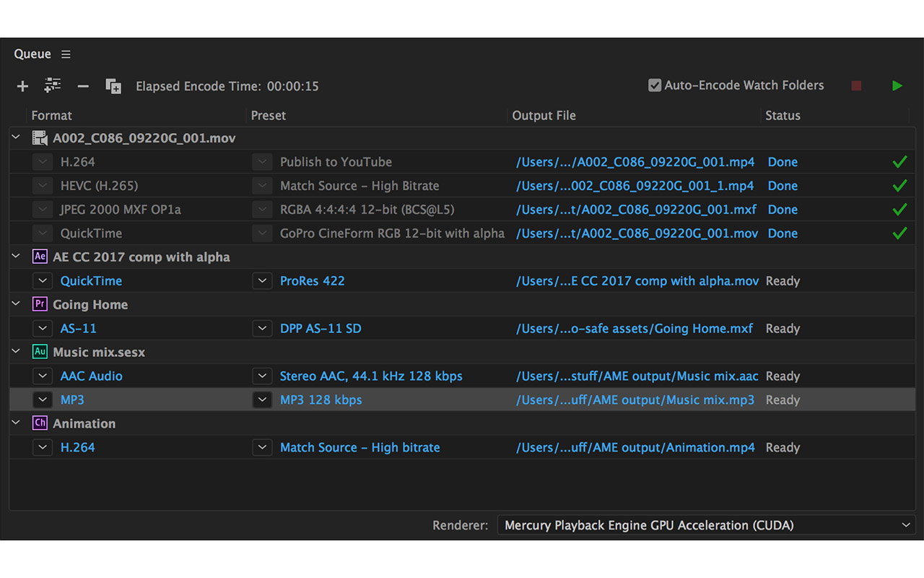Open the Renderer dropdown for Mercury Playback Engine
The height and width of the screenshot is (578, 924).
[707, 525]
